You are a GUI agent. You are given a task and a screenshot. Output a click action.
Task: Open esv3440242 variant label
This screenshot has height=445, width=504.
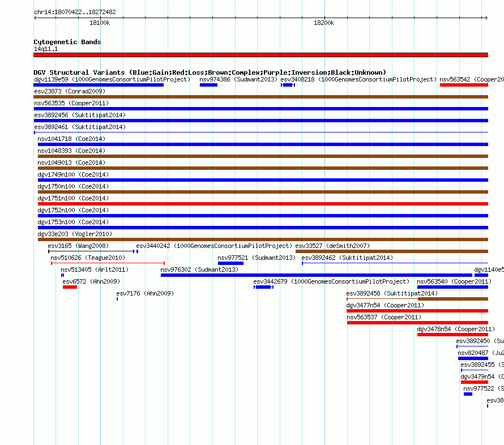coord(214,246)
